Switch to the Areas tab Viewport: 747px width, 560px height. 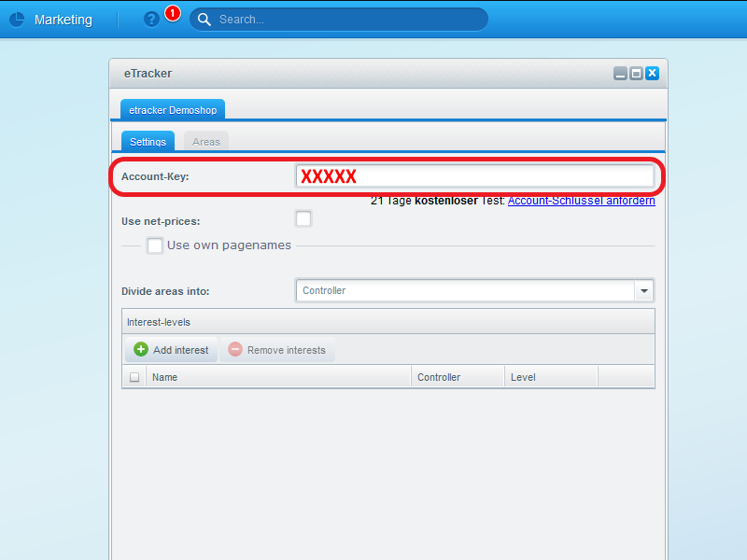[205, 142]
